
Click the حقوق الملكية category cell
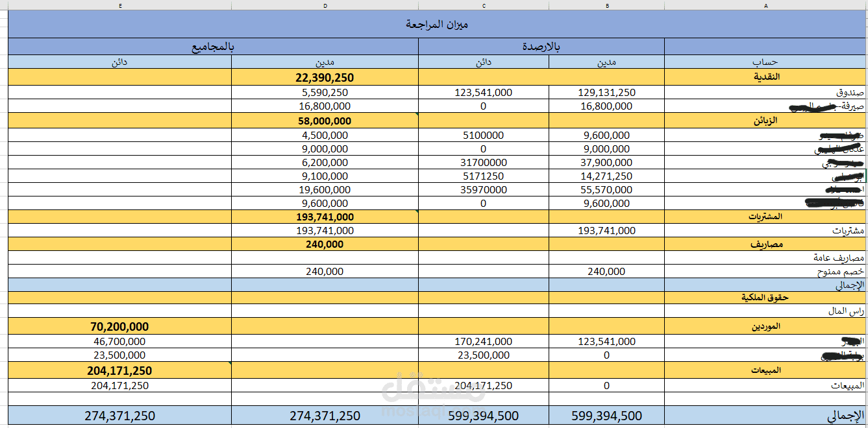pos(766,298)
